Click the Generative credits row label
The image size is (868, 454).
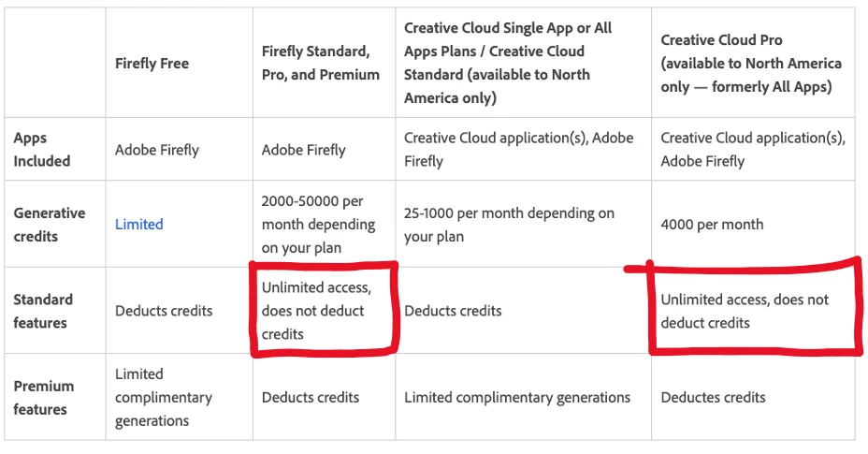click(49, 225)
